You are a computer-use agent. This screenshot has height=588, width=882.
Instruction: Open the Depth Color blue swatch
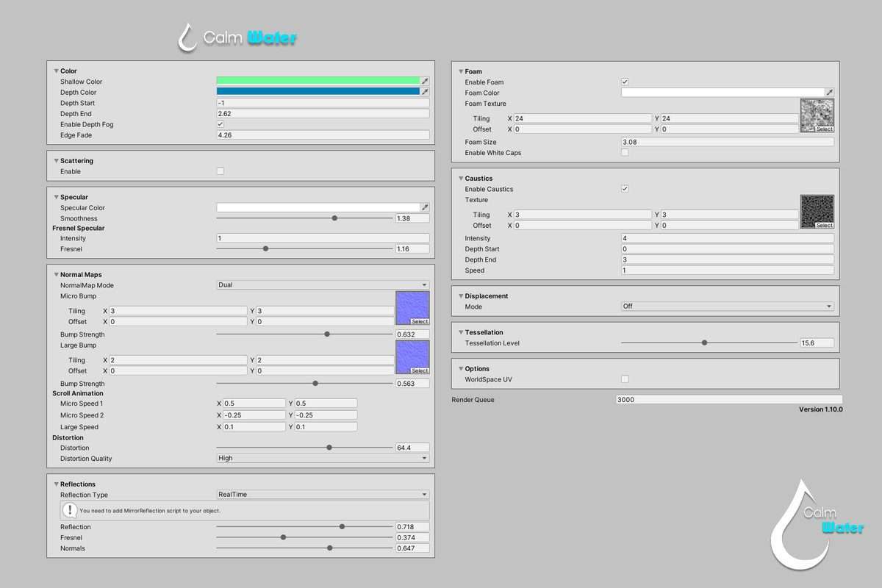coord(318,92)
